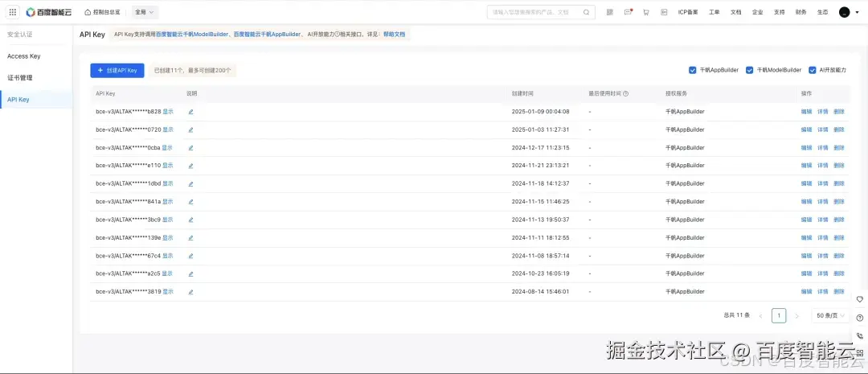This screenshot has height=374, width=868.
Task: Edit description pencil for key ending 3bc9
Action: click(191, 220)
